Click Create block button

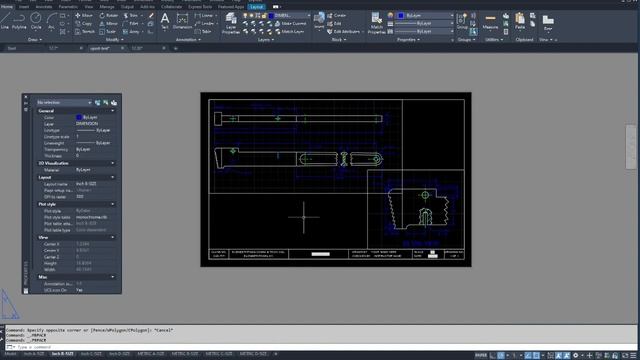336,16
